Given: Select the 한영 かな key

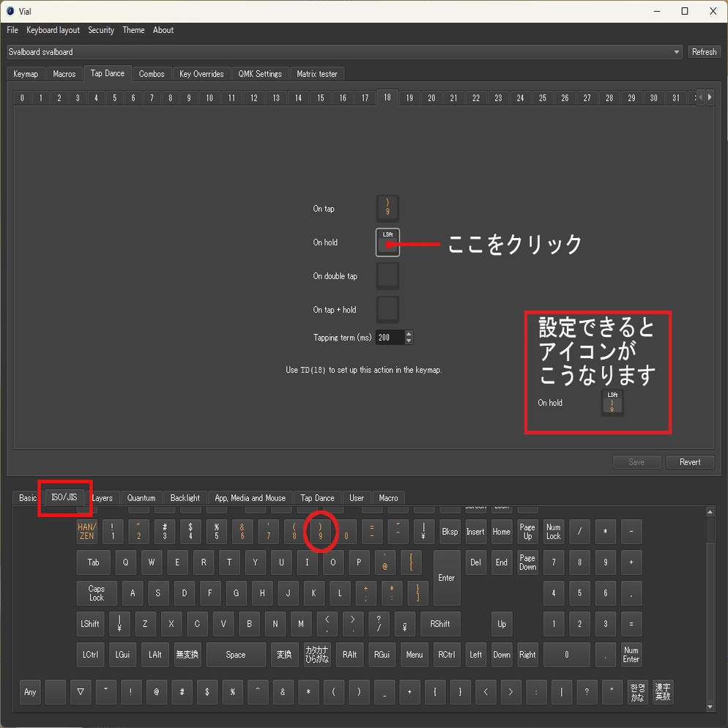Looking at the screenshot, I should pos(637,692).
